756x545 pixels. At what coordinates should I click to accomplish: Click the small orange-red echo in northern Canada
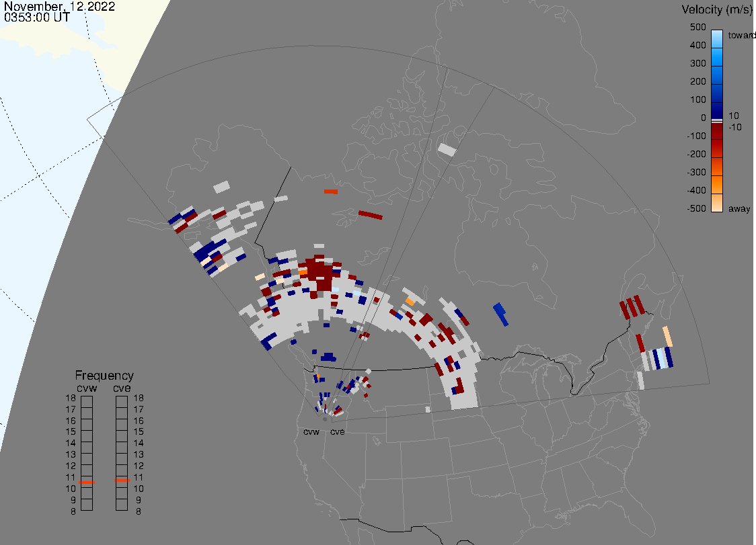coord(331,192)
